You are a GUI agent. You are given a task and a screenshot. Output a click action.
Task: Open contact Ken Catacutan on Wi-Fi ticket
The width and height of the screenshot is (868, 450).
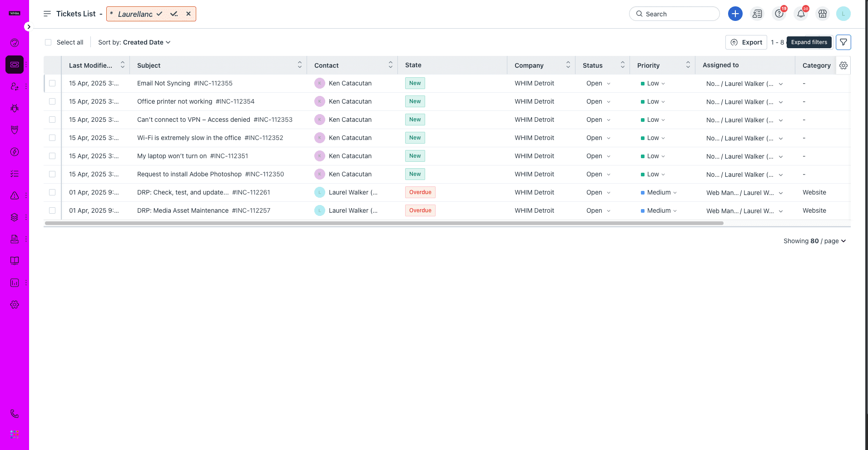click(x=350, y=138)
